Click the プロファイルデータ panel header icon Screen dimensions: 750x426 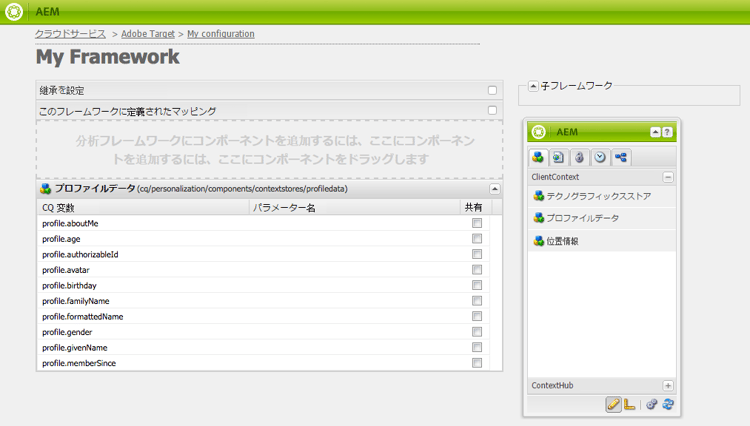pos(45,189)
